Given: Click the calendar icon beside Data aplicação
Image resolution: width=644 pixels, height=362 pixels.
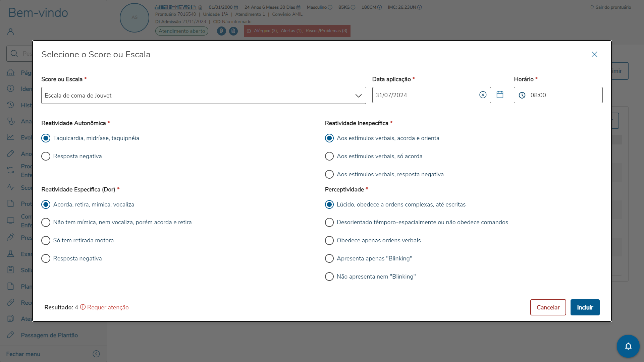Looking at the screenshot, I should (500, 95).
